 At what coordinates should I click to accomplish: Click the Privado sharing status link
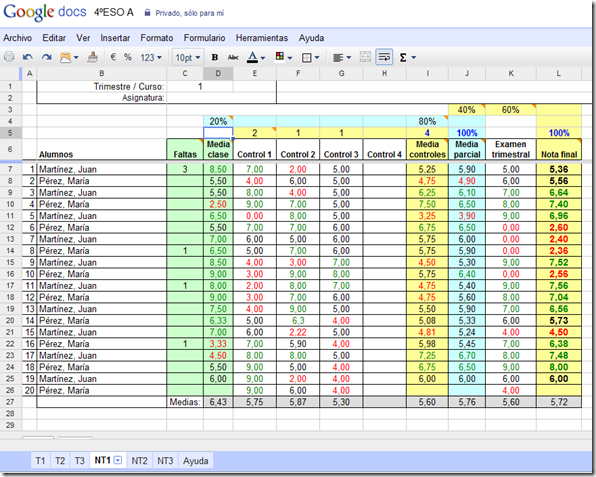189,13
